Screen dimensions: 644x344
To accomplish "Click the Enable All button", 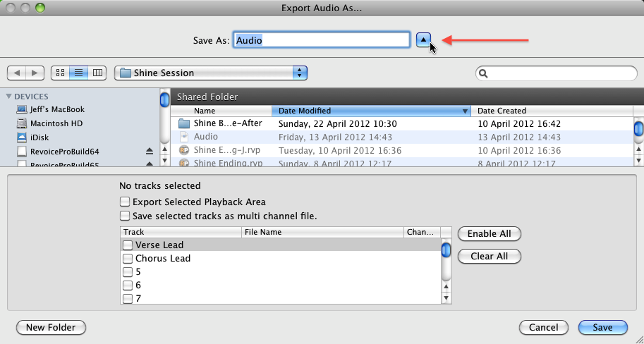I will point(489,234).
